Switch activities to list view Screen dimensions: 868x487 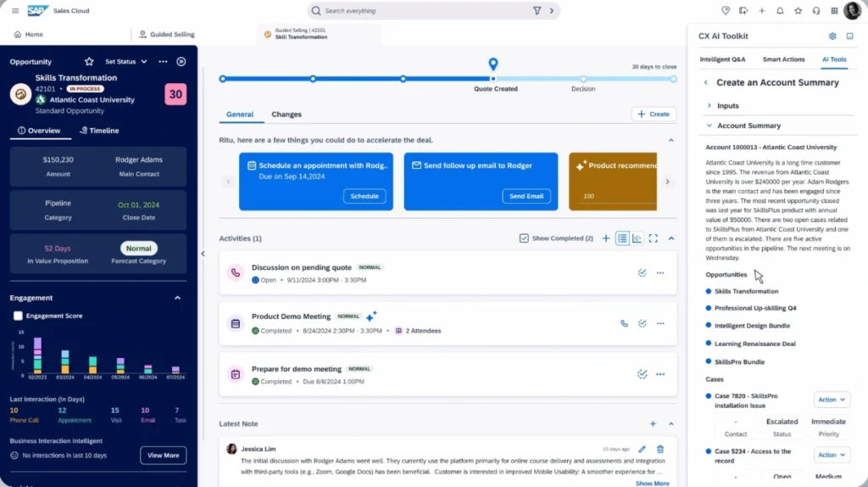click(622, 238)
